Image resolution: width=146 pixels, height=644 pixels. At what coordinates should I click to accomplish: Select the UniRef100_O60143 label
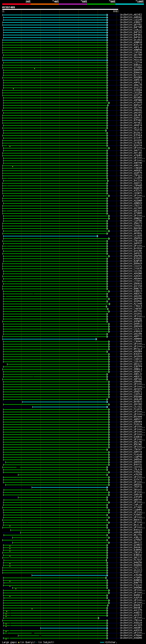pyautogui.click(x=131, y=490)
